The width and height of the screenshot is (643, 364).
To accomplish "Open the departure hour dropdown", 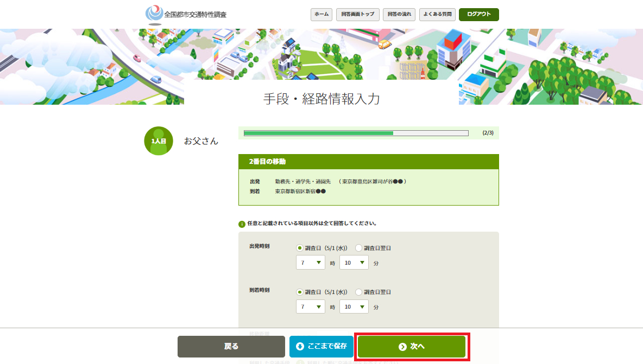I will tap(311, 263).
